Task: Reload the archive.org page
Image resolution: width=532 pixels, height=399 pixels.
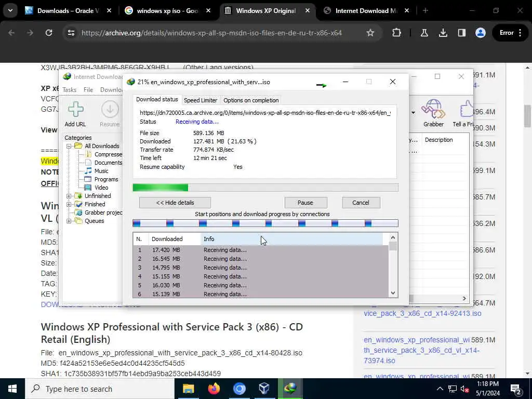Action: (x=49, y=33)
